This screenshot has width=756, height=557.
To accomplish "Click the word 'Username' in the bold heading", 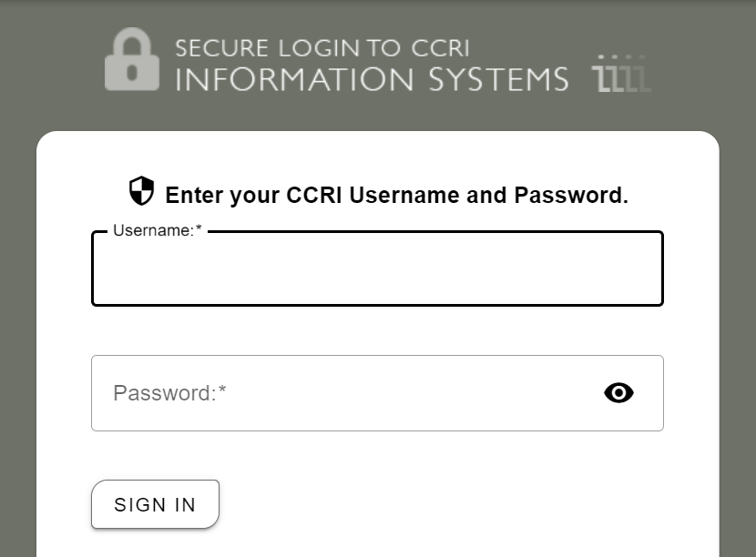I will coord(404,195).
